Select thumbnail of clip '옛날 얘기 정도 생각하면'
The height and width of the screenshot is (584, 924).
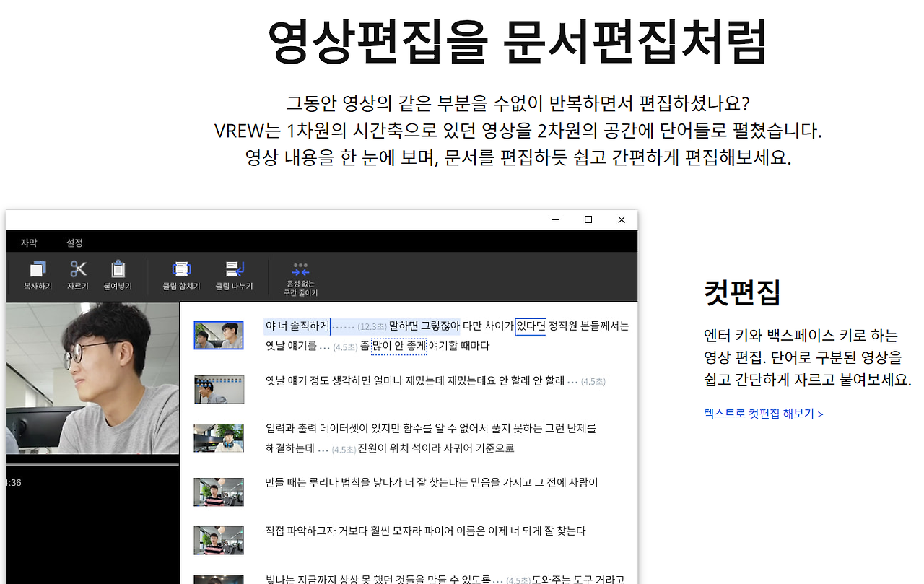pyautogui.click(x=219, y=389)
